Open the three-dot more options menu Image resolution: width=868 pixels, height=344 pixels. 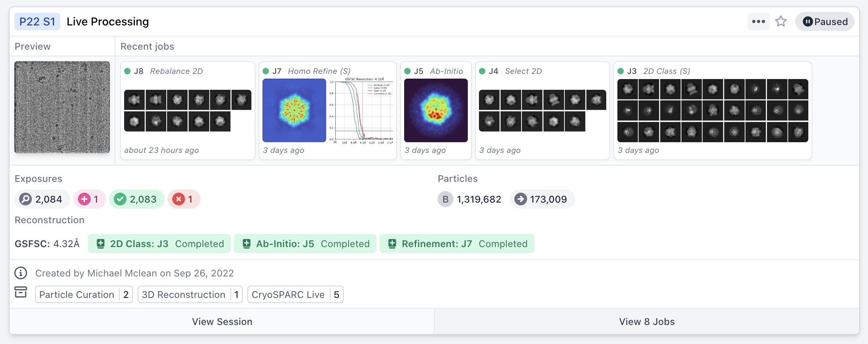point(758,21)
